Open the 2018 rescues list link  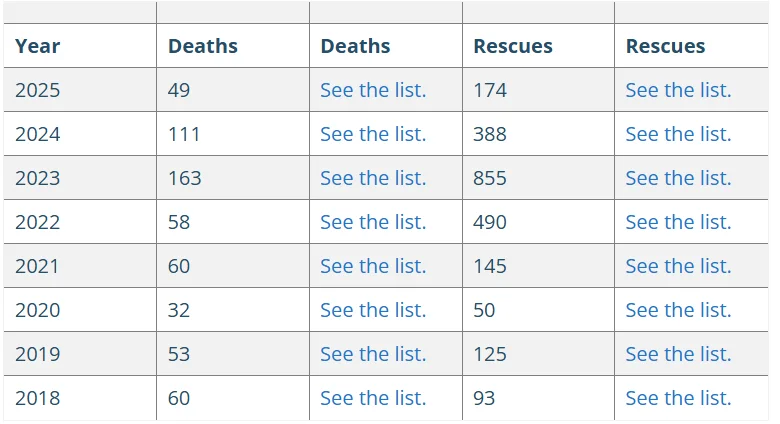678,398
